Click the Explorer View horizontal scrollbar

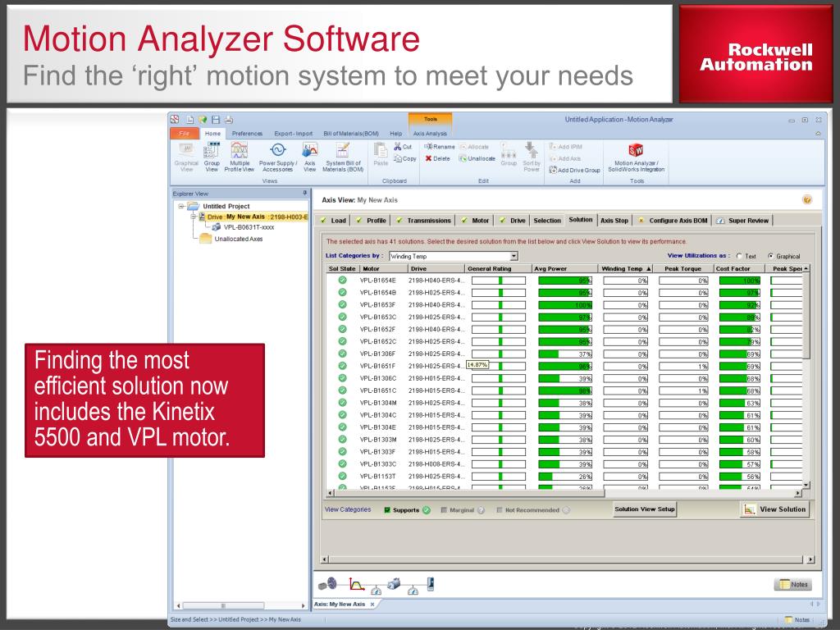pyautogui.click(x=241, y=605)
